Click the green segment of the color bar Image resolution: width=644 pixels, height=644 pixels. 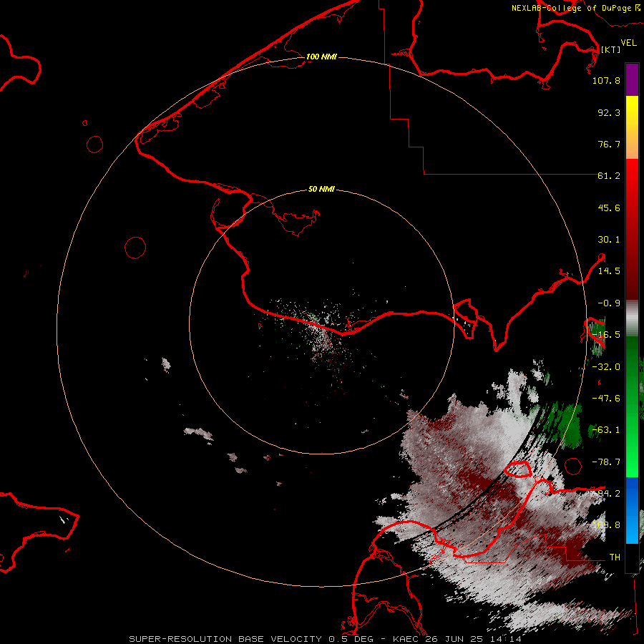pyautogui.click(x=632, y=406)
